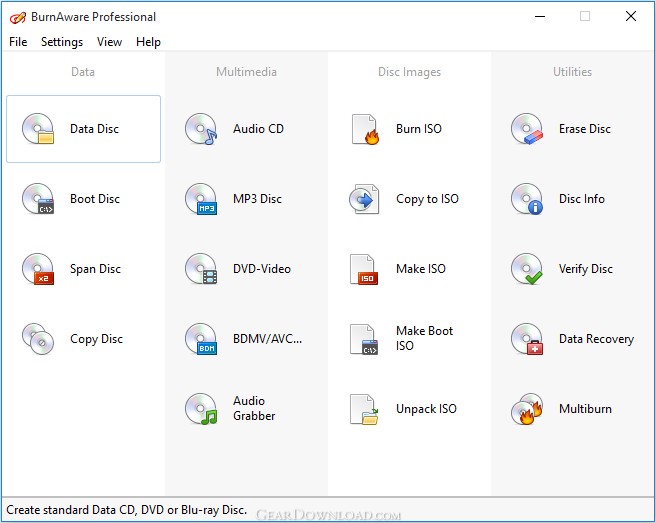Click the Audio CD music note icon
The width and height of the screenshot is (656, 523).
tap(201, 128)
